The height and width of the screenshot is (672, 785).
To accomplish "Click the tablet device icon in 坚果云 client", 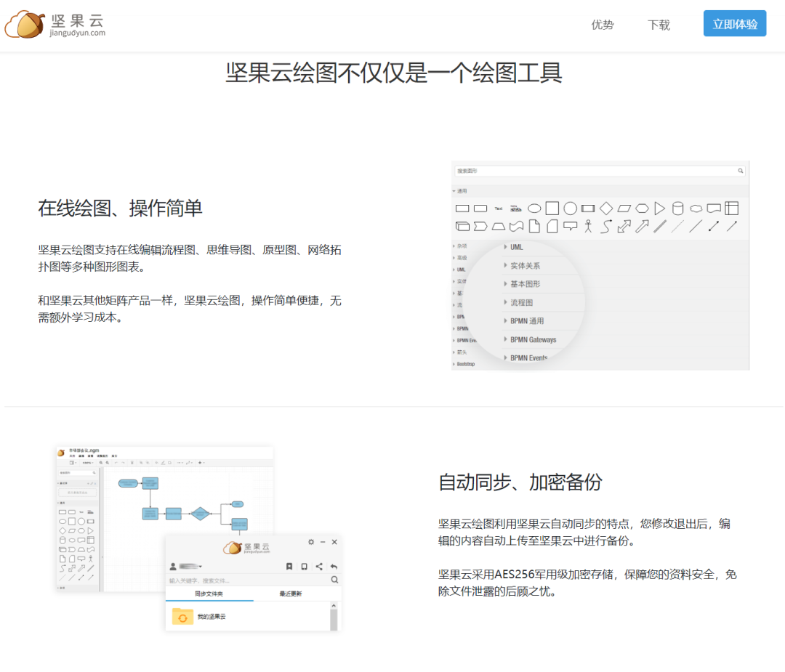I will (304, 567).
